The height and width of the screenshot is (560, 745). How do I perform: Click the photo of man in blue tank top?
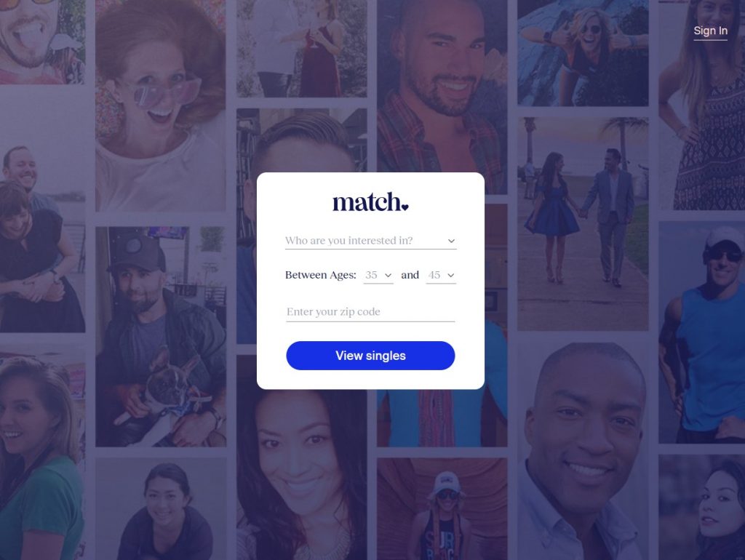[x=702, y=332]
